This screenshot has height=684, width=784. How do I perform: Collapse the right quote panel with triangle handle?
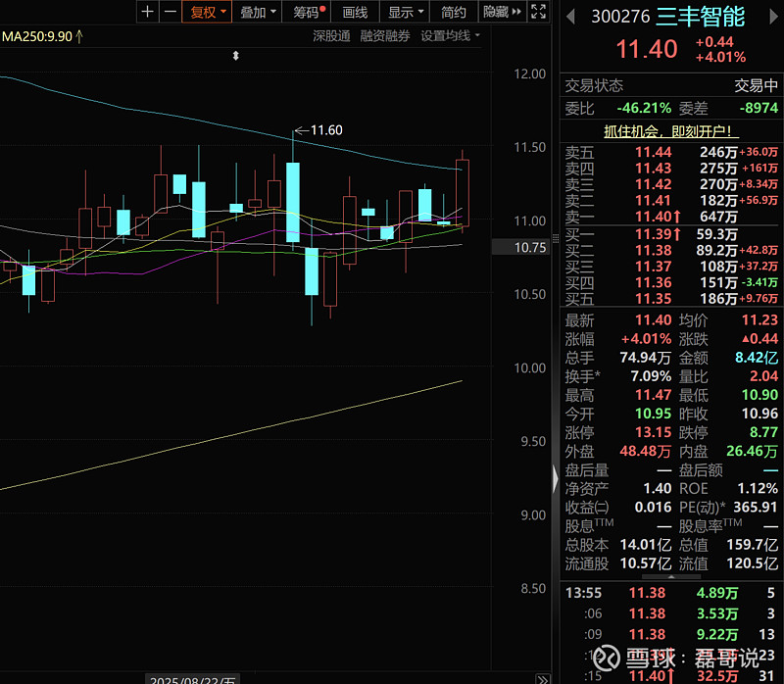(x=555, y=480)
